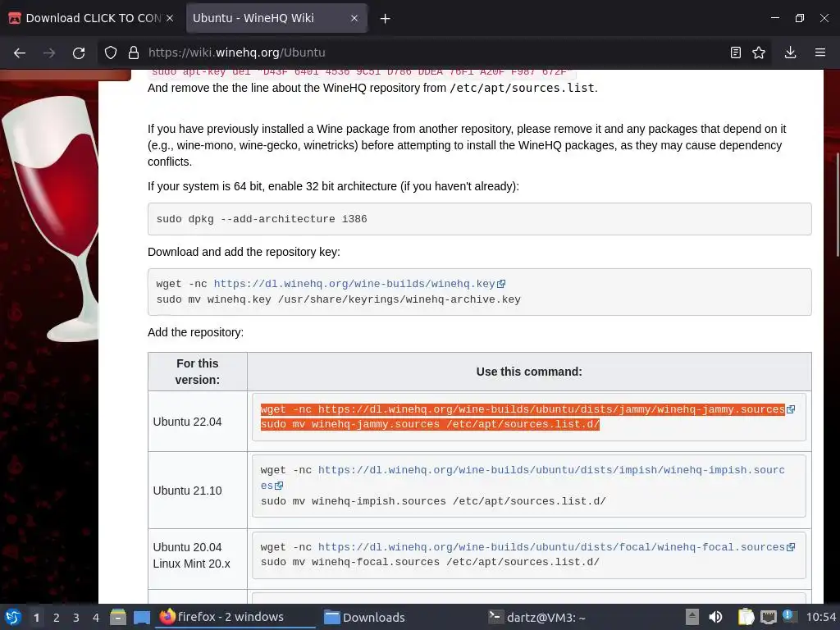Click the 'Use this command:' table header
840x630 pixels.
tap(529, 372)
